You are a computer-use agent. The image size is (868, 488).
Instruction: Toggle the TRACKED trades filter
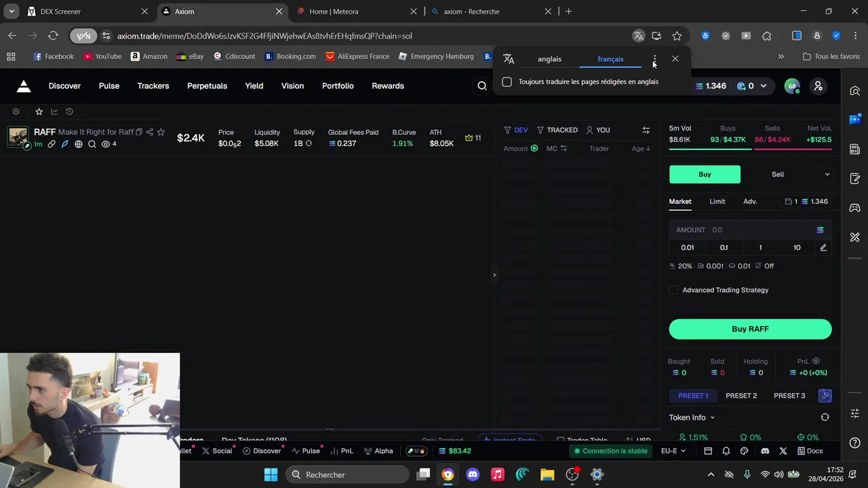point(557,130)
